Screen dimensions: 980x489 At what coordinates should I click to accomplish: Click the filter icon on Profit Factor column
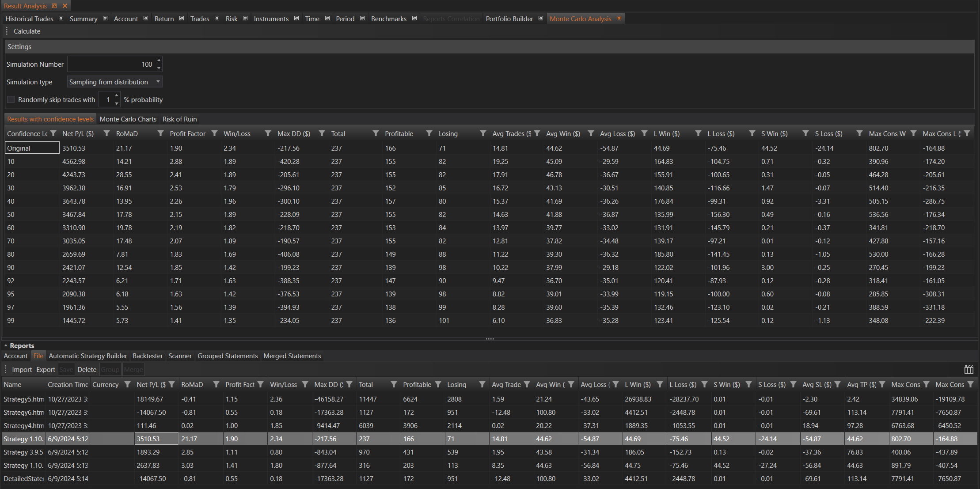214,133
